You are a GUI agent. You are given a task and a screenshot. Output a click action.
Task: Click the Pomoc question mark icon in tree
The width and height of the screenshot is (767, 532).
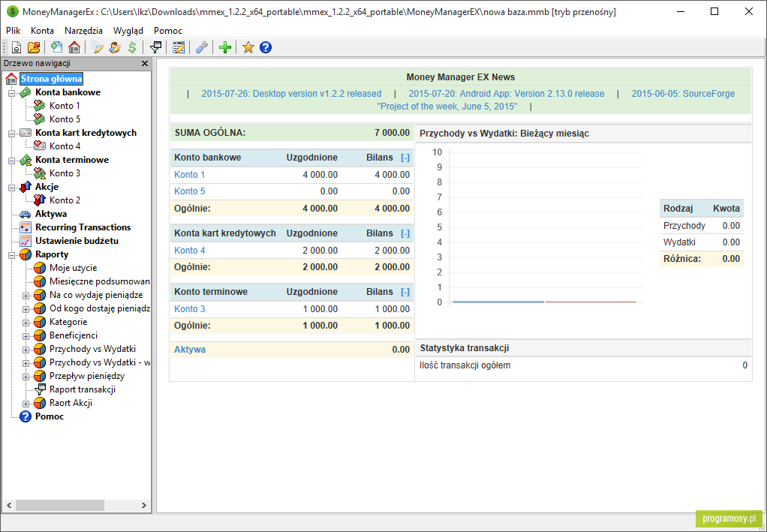(x=25, y=416)
